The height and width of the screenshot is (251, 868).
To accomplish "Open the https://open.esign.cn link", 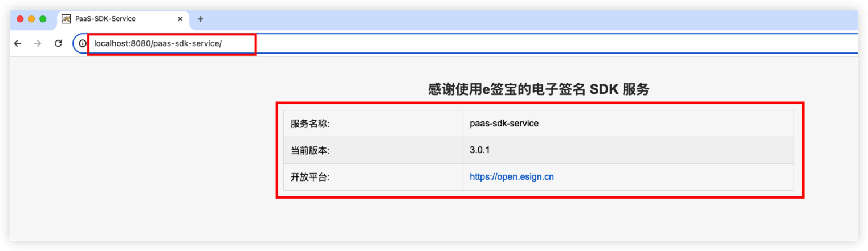I will (x=511, y=177).
